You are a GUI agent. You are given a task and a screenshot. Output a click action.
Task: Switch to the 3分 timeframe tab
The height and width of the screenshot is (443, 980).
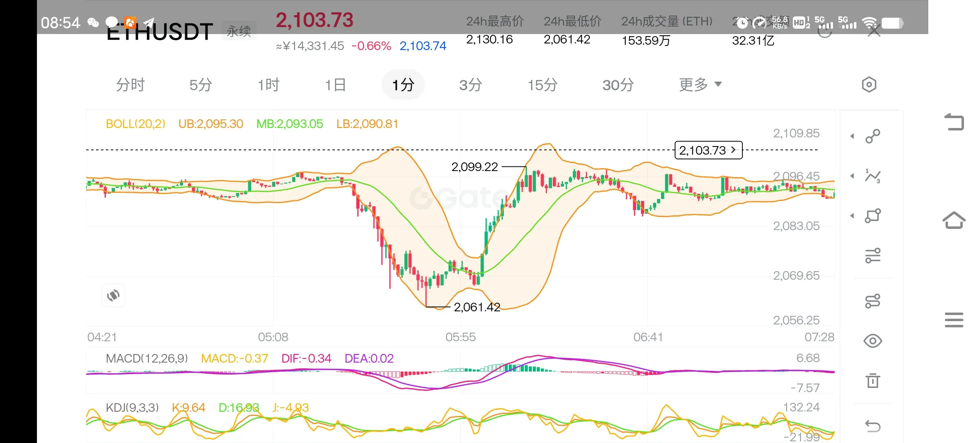pos(470,85)
